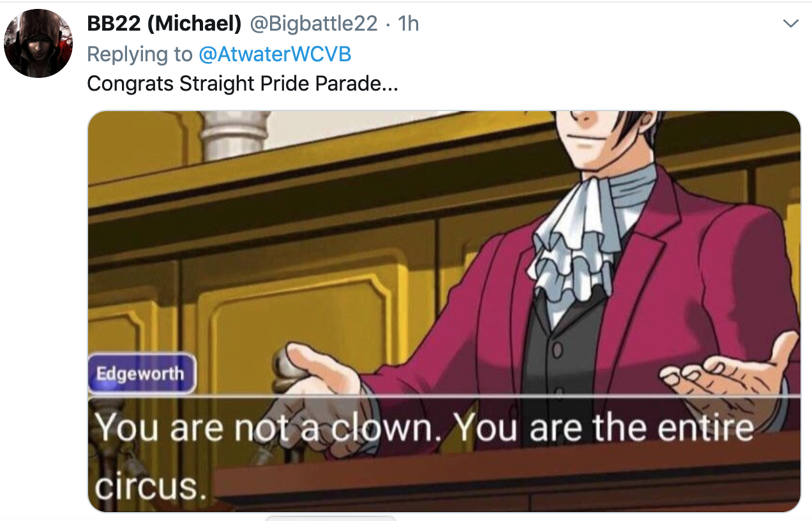Expand the tweet options caret
Viewport: 812px width, 521px height.
790,24
